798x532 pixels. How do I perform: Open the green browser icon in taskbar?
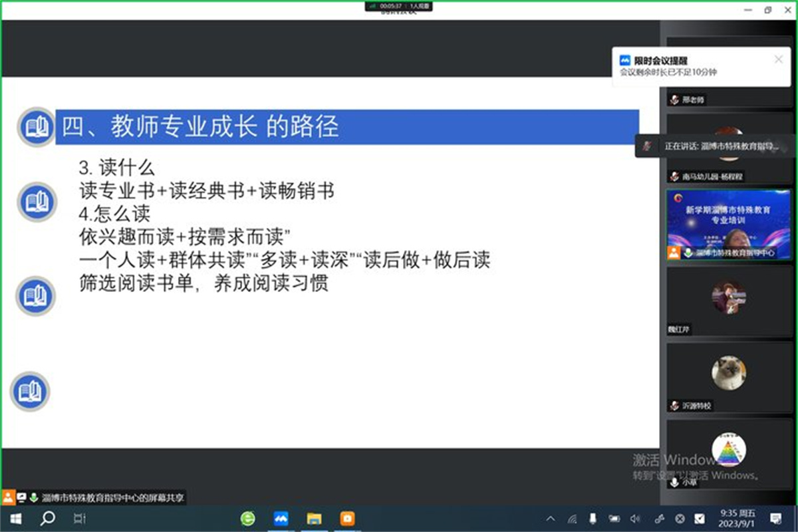(247, 519)
